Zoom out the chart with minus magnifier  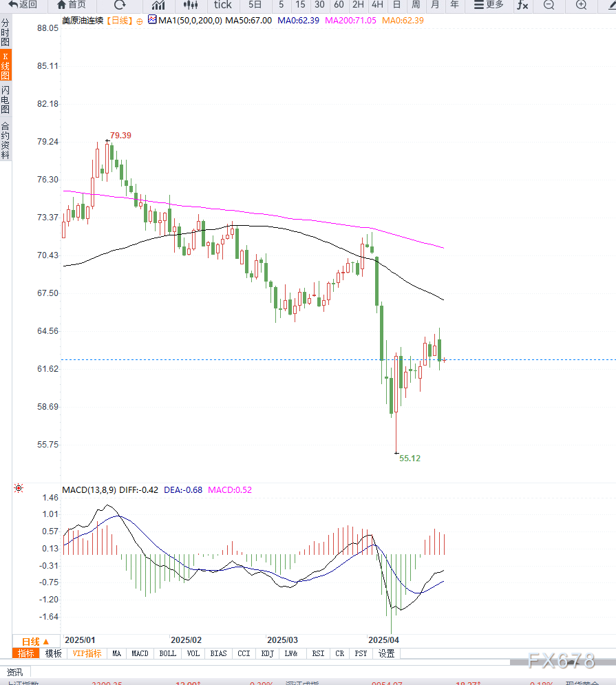[x=549, y=5]
